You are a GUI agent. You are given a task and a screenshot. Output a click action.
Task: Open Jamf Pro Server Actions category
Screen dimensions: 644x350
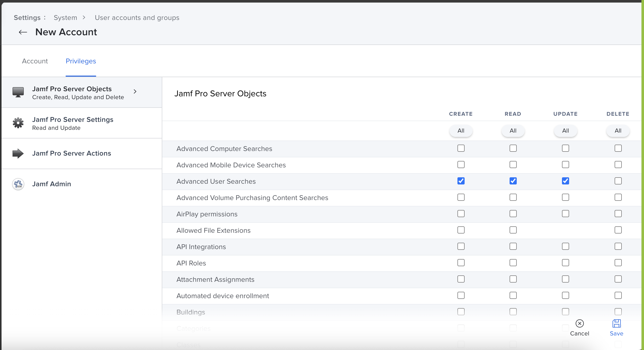pos(82,154)
